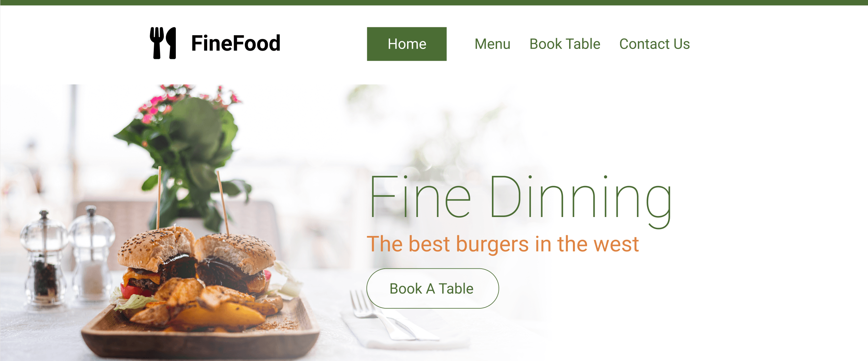The height and width of the screenshot is (361, 868).
Task: Open the Menu navigation link
Action: (x=492, y=44)
